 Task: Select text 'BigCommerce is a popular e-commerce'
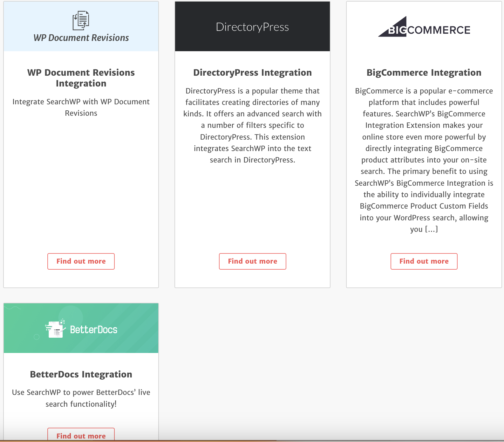[x=424, y=91]
